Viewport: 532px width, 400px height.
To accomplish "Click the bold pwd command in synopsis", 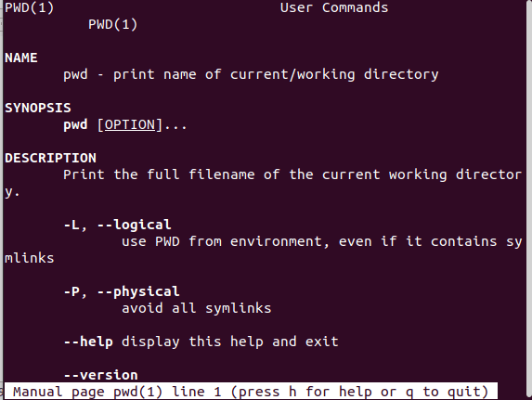I will pos(75,124).
